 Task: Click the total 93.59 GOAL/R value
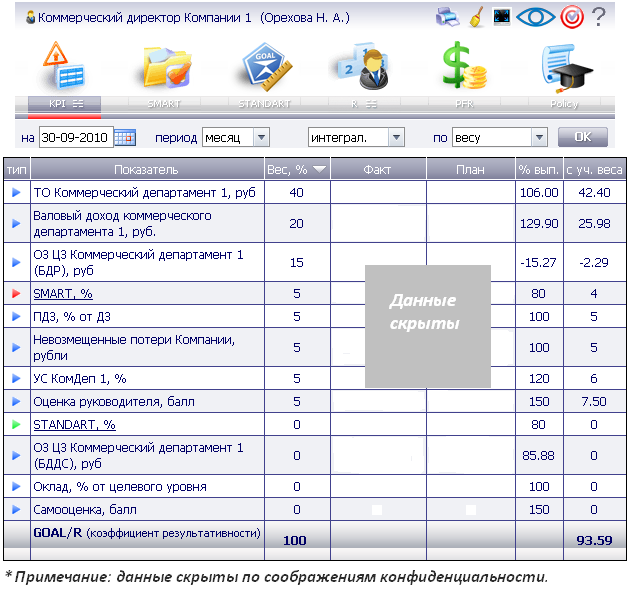point(595,540)
